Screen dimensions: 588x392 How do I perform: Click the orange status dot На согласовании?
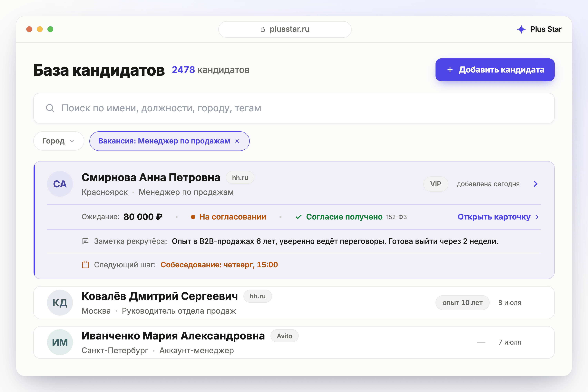point(193,217)
